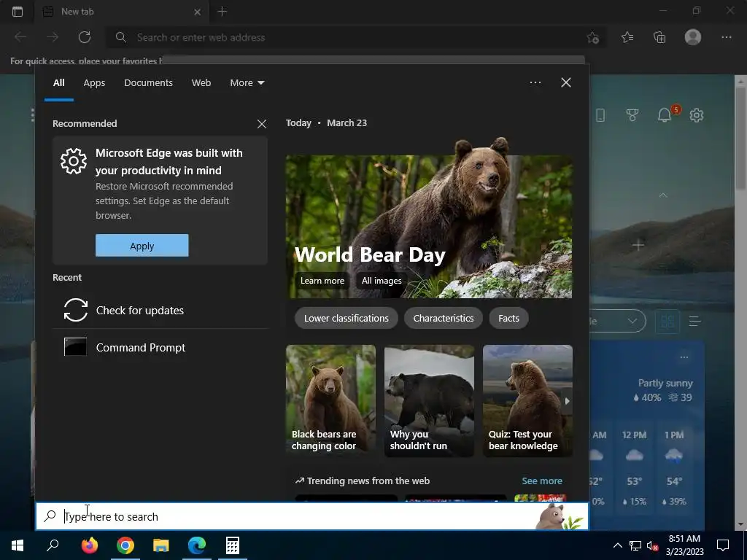
Task: Click the muted volume tray icon
Action: click(x=652, y=545)
